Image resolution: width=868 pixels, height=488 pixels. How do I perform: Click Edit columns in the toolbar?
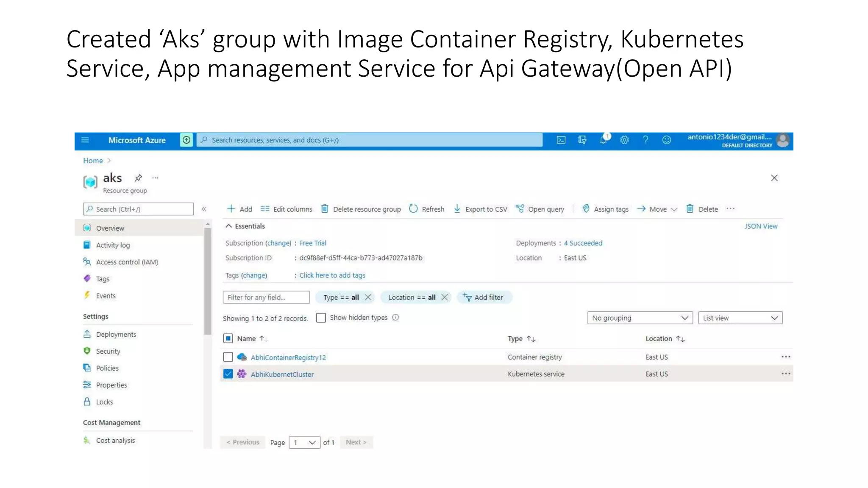(x=287, y=209)
